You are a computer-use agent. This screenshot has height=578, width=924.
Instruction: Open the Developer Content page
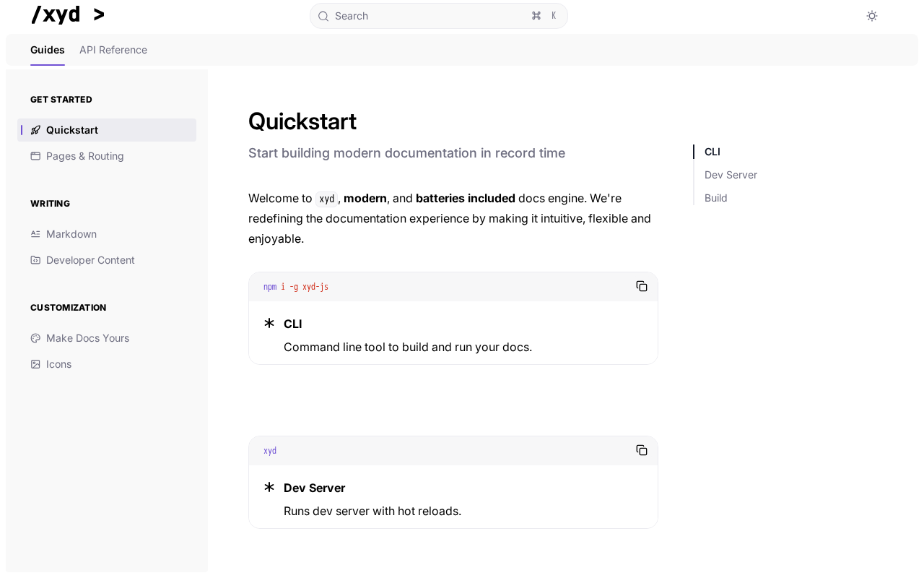(x=90, y=260)
